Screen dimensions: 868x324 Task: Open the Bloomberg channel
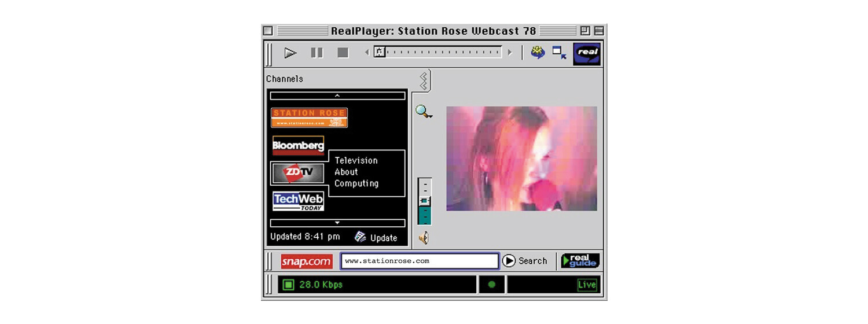click(x=298, y=146)
